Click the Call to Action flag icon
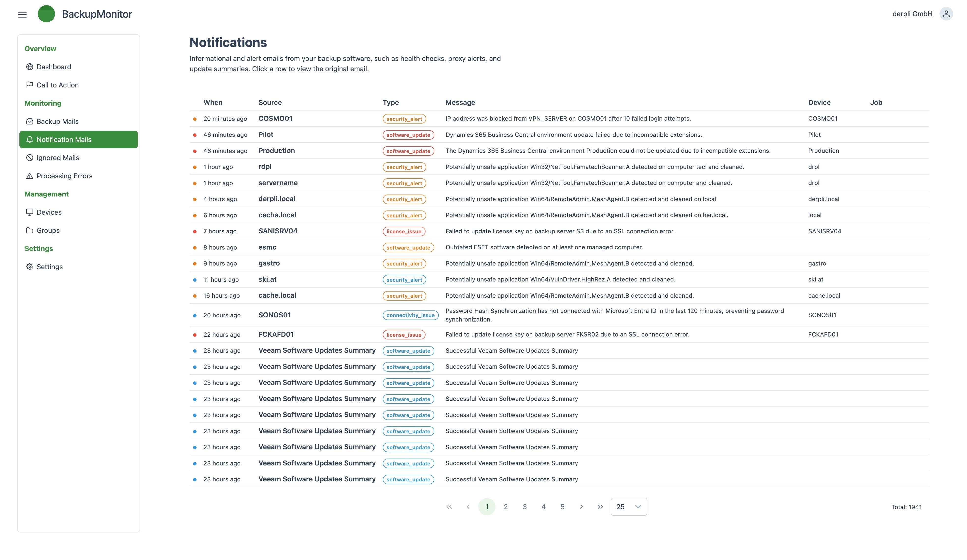The height and width of the screenshot is (560, 967). (x=29, y=85)
